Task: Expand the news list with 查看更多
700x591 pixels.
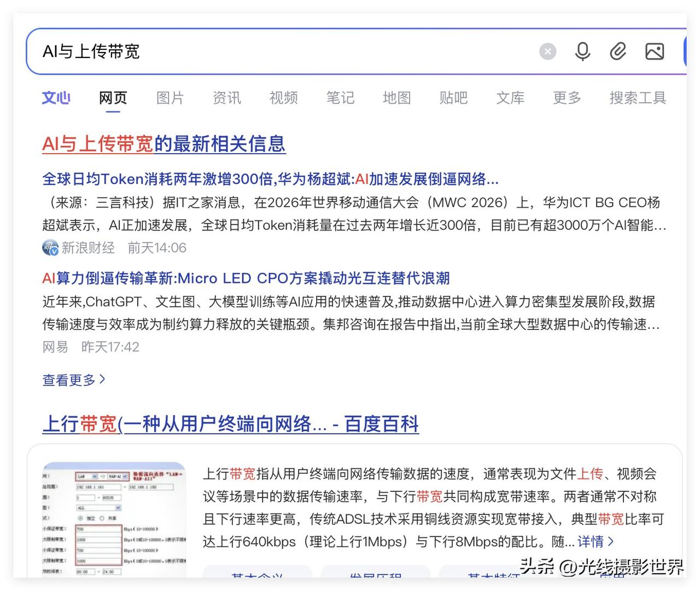Action: tap(74, 380)
